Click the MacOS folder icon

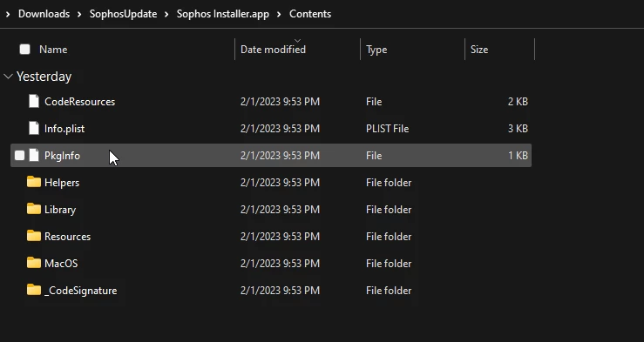tap(34, 263)
